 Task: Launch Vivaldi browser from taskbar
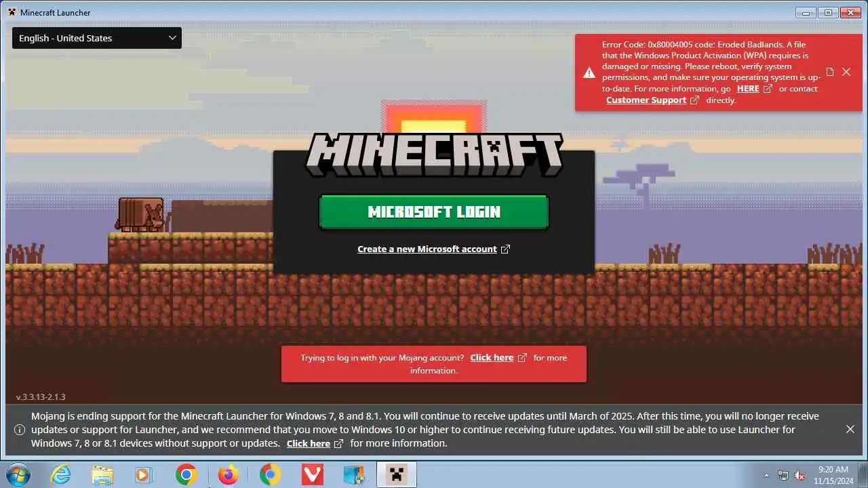point(312,475)
